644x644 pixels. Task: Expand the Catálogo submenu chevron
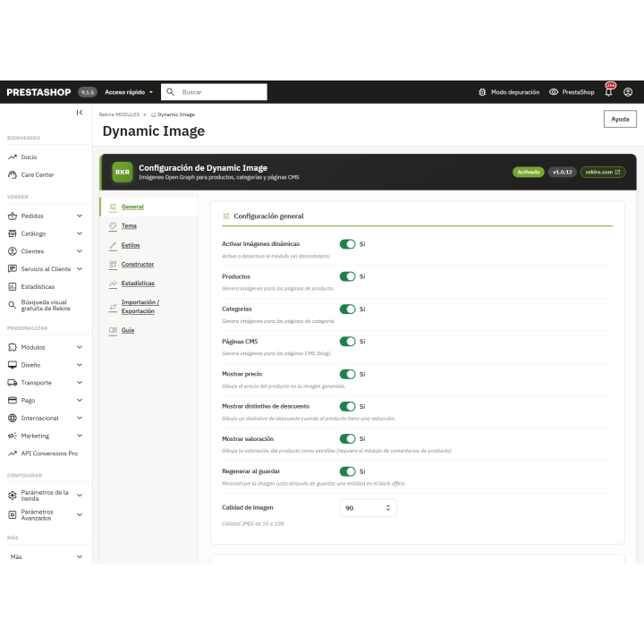80,233
